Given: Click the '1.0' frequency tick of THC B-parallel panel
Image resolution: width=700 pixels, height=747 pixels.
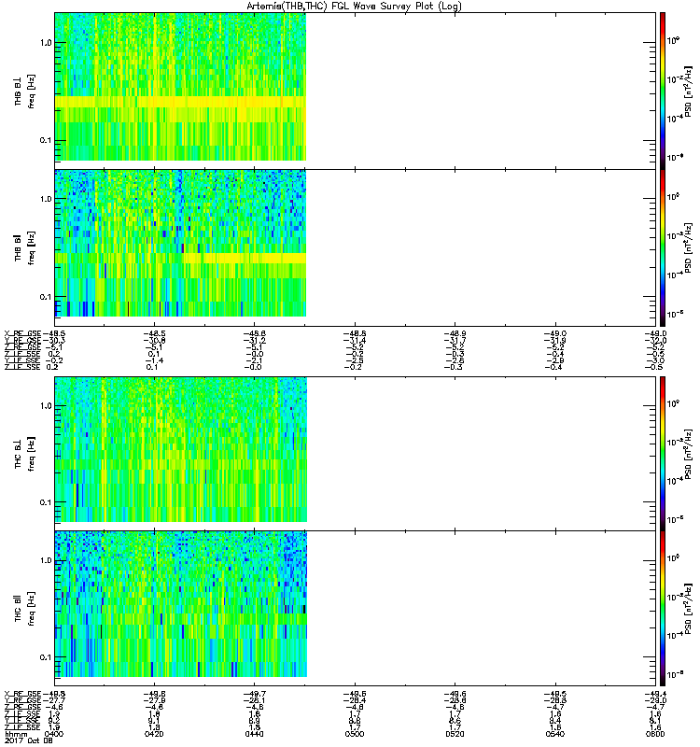Looking at the screenshot, I should pos(46,560).
